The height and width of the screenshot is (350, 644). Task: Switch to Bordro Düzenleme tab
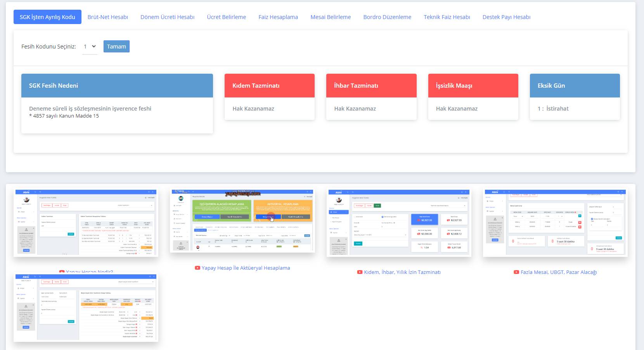(387, 17)
